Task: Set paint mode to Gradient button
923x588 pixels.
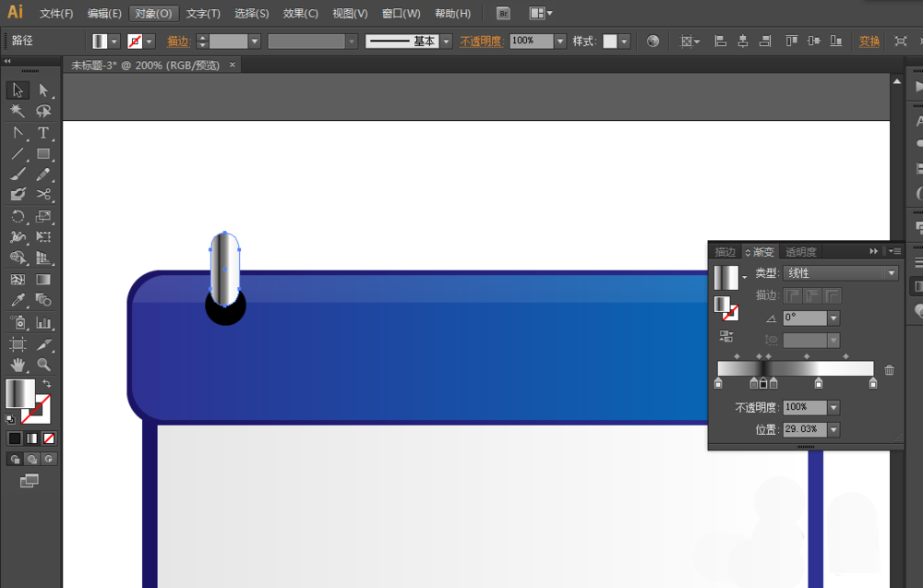Action: click(31, 438)
